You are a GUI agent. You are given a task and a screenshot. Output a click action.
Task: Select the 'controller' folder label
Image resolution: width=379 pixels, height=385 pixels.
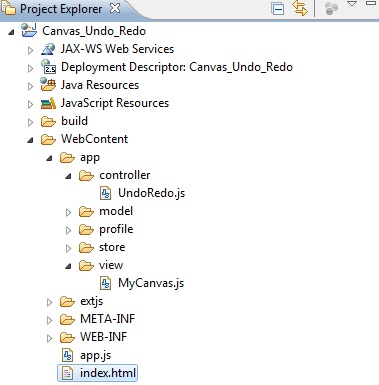[125, 175]
